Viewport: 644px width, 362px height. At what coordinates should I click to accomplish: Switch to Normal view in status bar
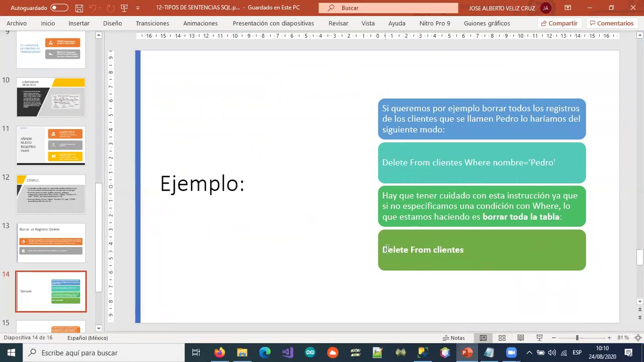point(483,338)
